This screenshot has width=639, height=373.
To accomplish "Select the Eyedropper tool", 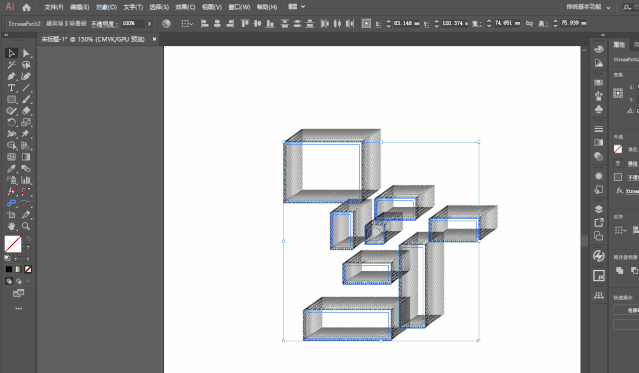I will pos(11,169).
